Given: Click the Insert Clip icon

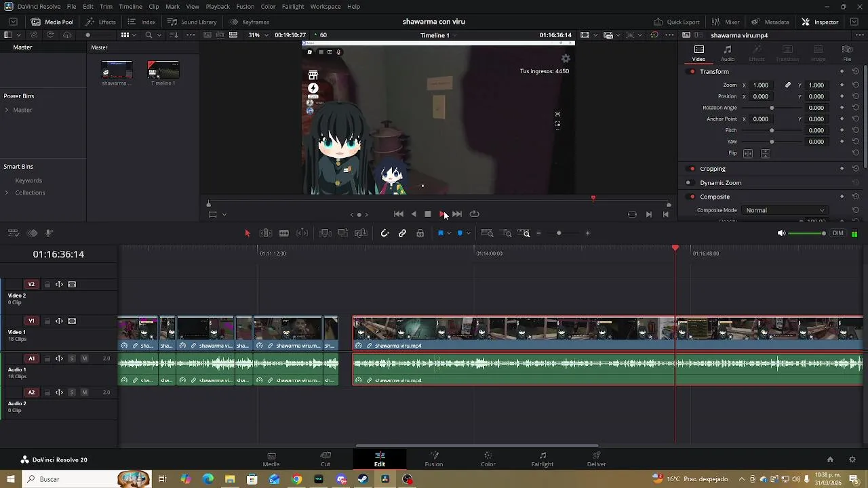Looking at the screenshot, I should tap(325, 233).
